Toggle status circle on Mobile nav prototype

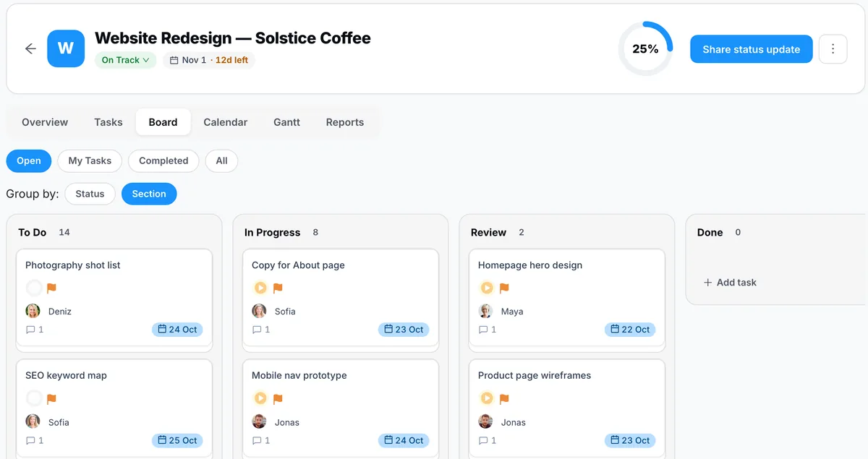coord(260,398)
